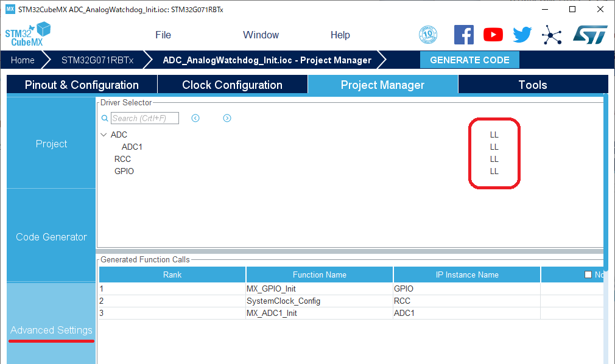Image resolution: width=615 pixels, height=364 pixels.
Task: Toggle the checkbox in the last table column header
Action: 588,275
